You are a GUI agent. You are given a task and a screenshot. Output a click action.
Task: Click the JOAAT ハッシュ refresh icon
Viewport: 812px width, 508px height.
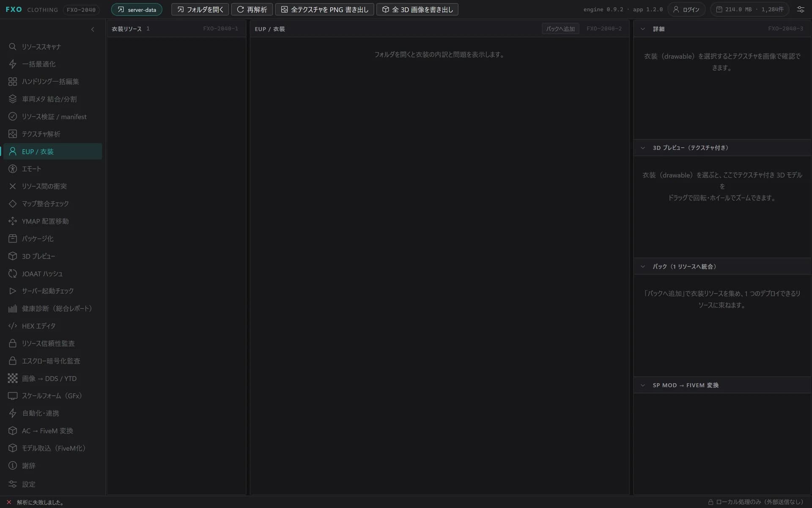pyautogui.click(x=13, y=273)
